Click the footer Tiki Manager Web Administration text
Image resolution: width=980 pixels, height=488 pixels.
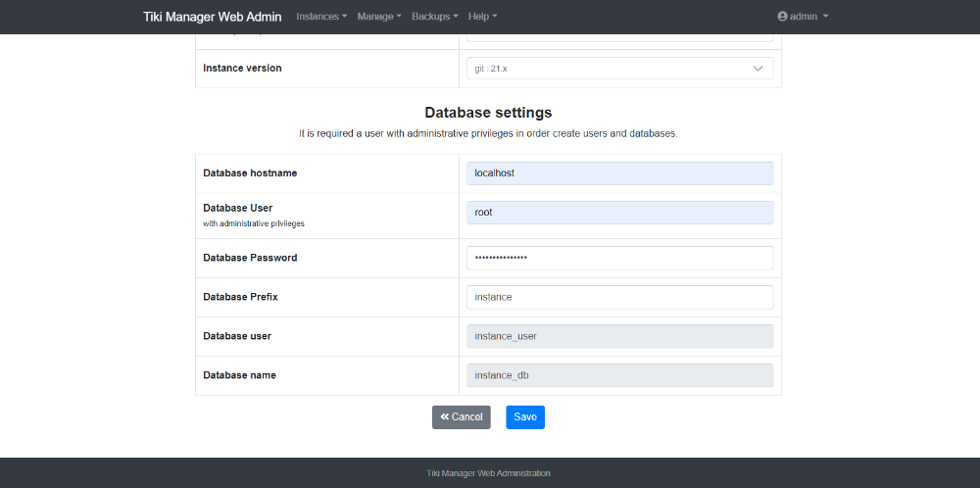click(x=489, y=473)
